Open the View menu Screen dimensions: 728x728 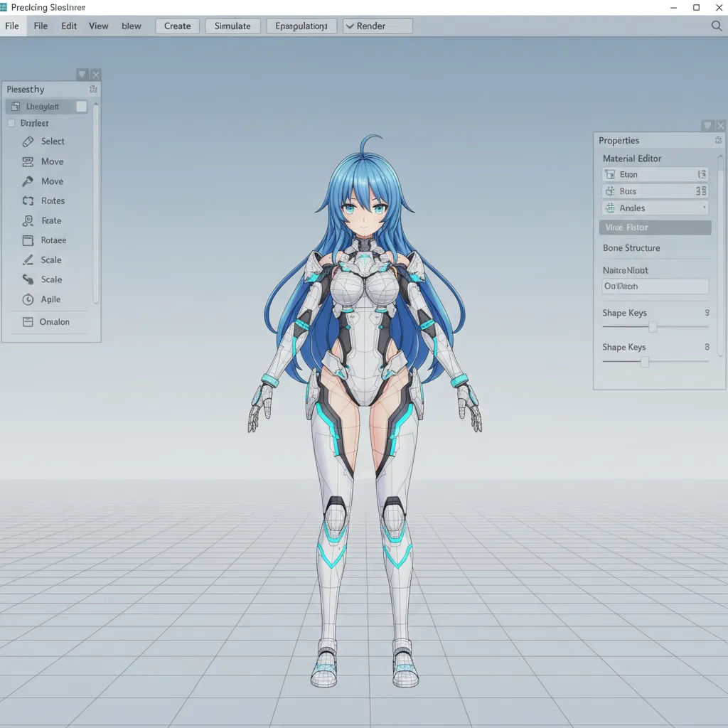(99, 26)
